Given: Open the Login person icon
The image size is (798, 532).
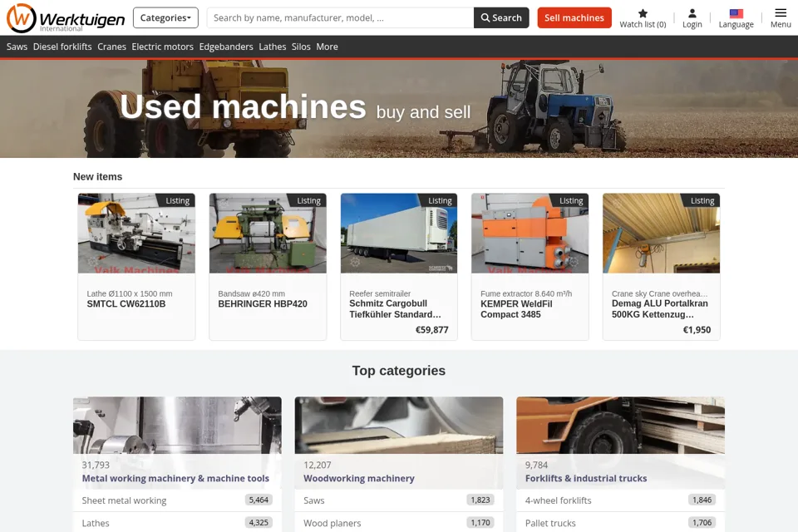Looking at the screenshot, I should (692, 13).
